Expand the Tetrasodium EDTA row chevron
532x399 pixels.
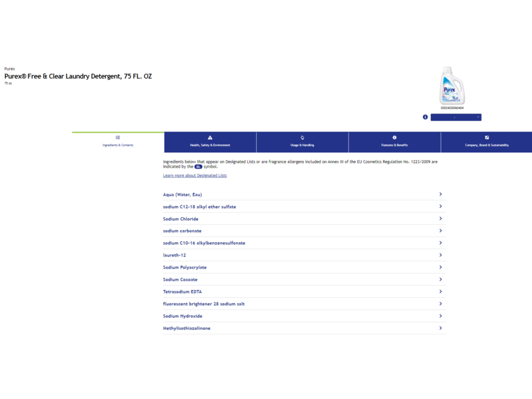click(440, 291)
